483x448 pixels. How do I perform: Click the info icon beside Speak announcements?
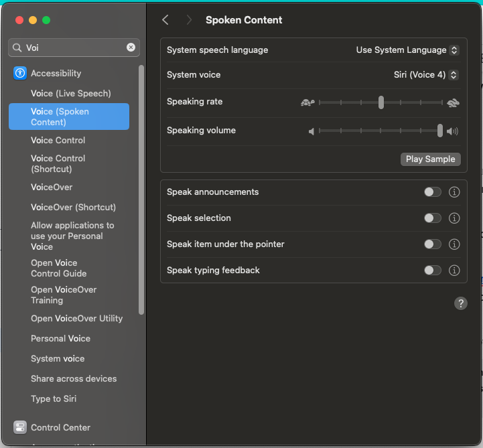[454, 192]
